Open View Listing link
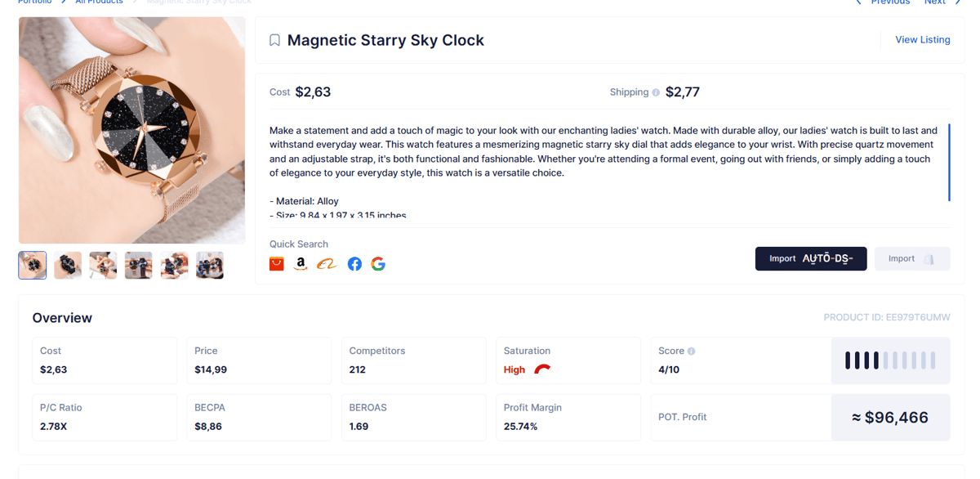 (x=922, y=39)
